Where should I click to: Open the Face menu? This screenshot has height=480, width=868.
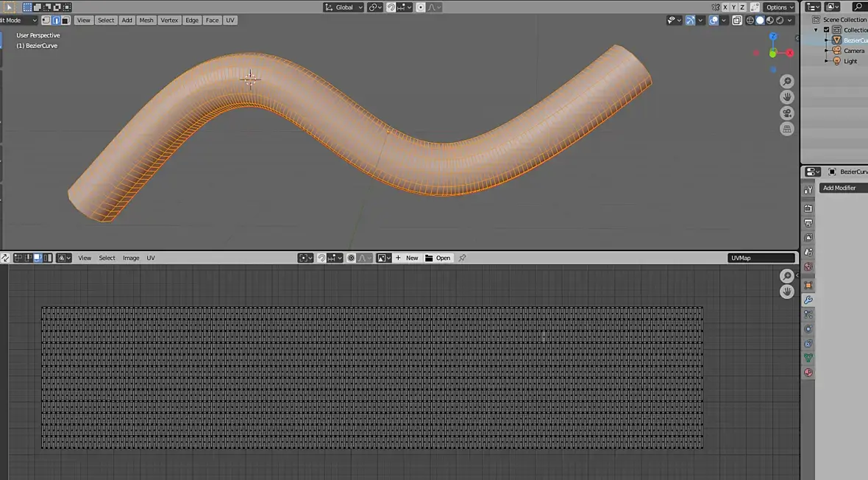[x=212, y=20]
